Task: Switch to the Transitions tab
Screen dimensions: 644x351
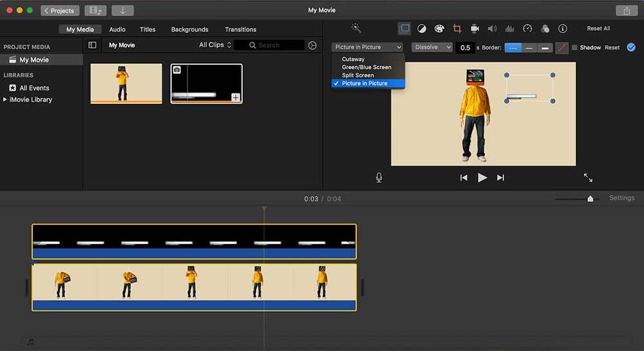Action: (241, 30)
